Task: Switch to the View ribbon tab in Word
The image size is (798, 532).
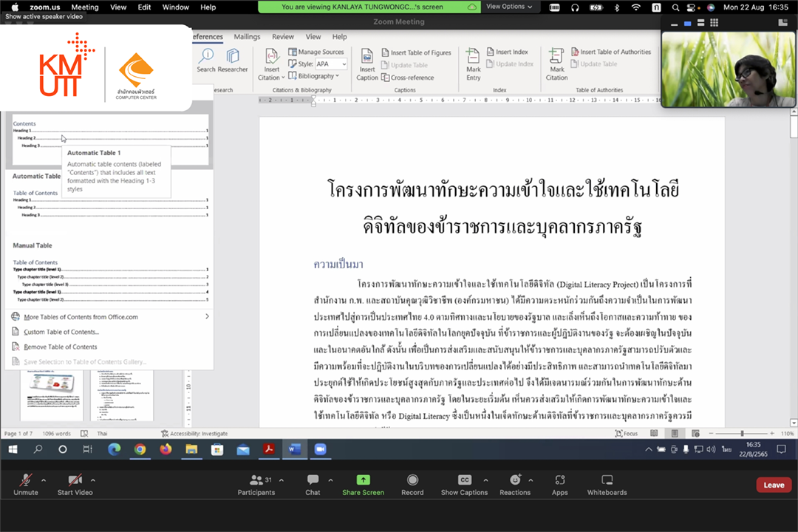Action: pyautogui.click(x=313, y=37)
